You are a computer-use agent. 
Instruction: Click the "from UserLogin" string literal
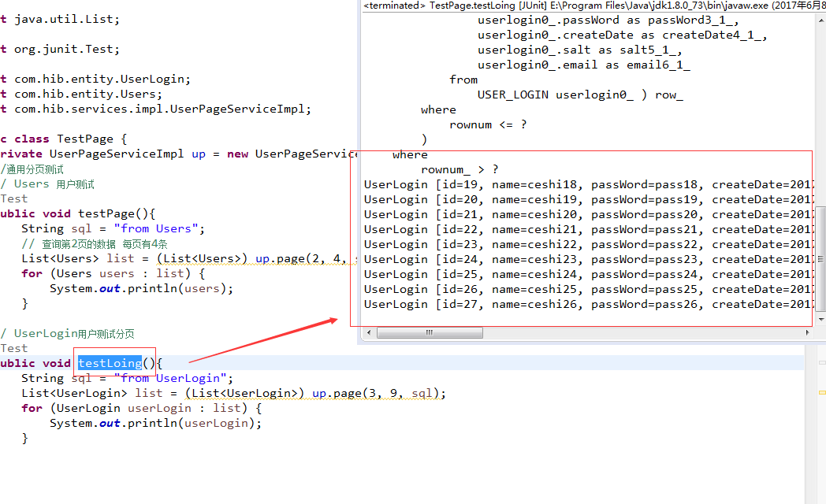[x=170, y=378]
